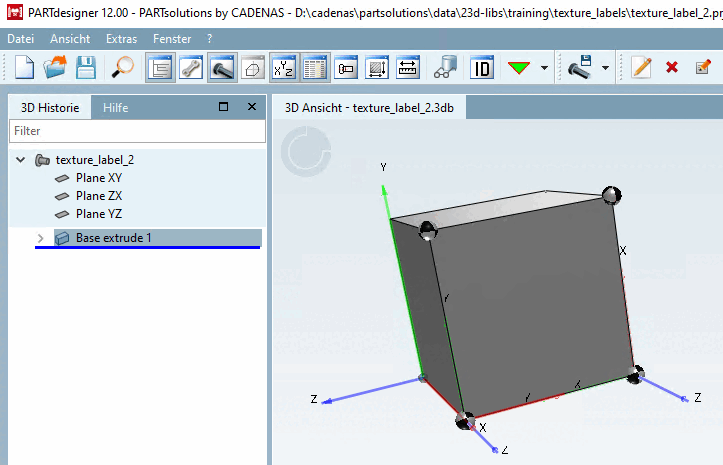Click the bolt with save disk icon
Viewport: 723px width, 465px height.
[x=580, y=68]
